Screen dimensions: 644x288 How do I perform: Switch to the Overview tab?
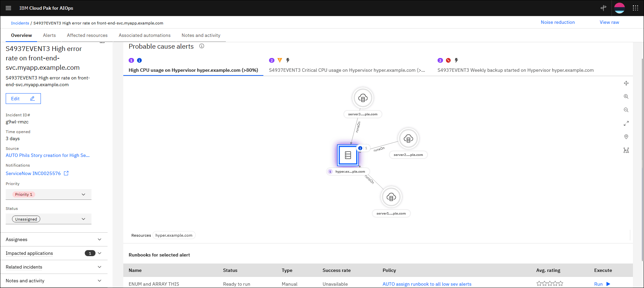click(x=21, y=35)
